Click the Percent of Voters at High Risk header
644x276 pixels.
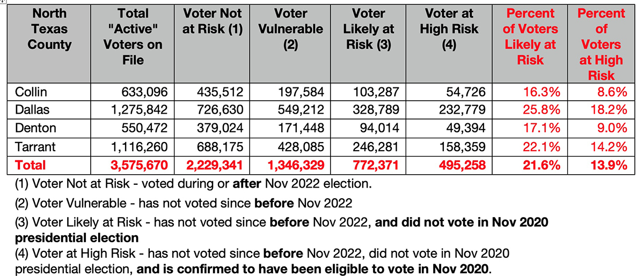coord(601,44)
